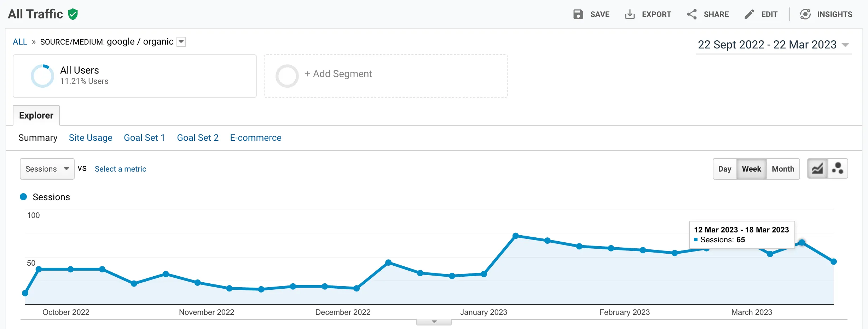
Task: Click the Select a metric link
Action: 120,169
